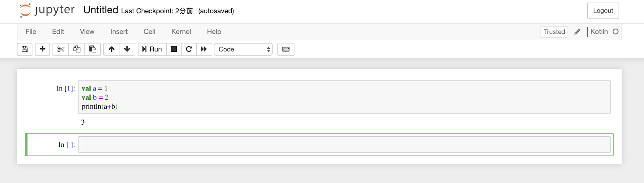Focus the empty In [ ] code cell
Viewport: 644px width, 183px height.
[x=344, y=144]
